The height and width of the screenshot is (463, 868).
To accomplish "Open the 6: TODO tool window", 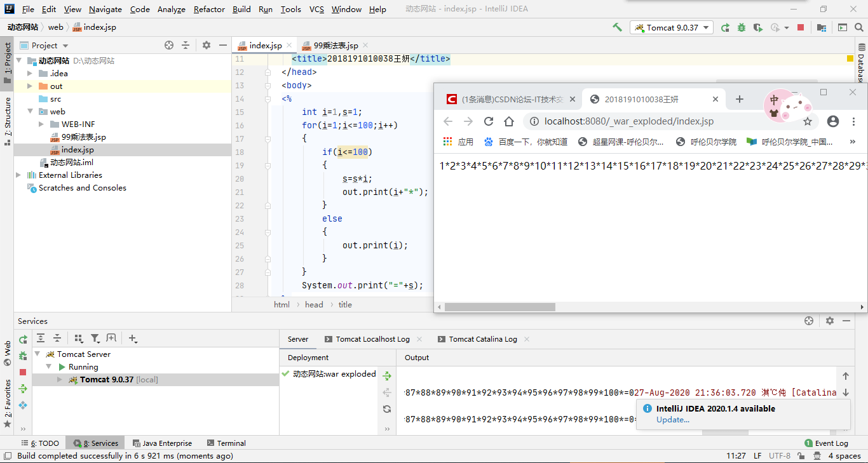I will pos(40,443).
